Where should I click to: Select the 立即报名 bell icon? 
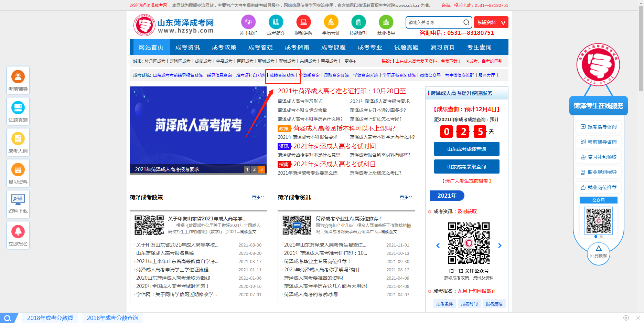(x=18, y=231)
